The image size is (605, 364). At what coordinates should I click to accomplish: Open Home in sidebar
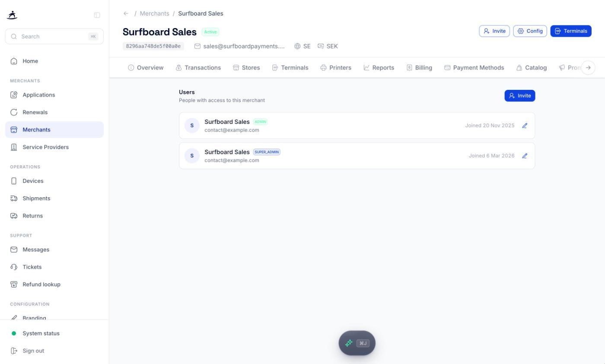(x=54, y=61)
